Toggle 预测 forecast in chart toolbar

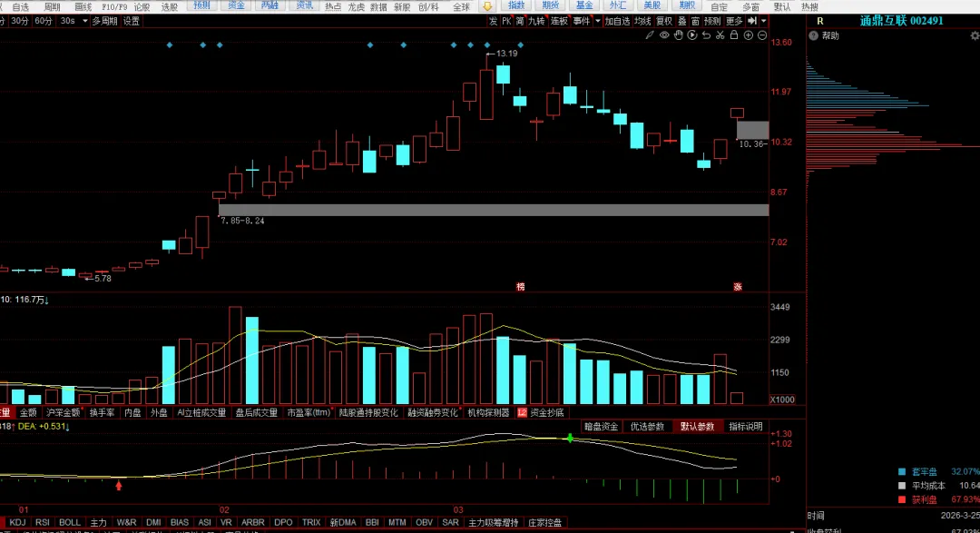712,21
